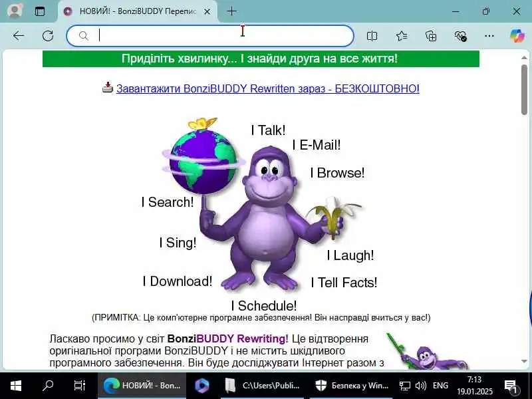The height and width of the screenshot is (399, 532).
Task: Click the 'I Browse!' text
Action: [337, 173]
